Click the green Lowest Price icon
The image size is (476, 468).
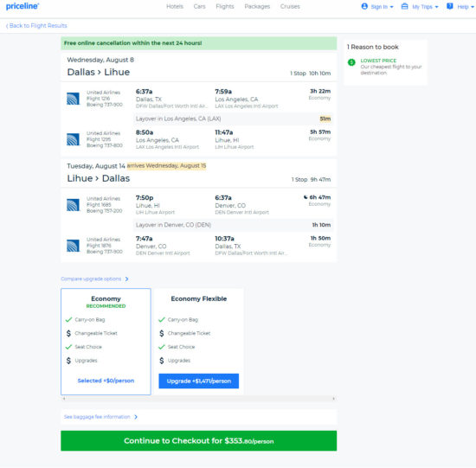tap(351, 62)
